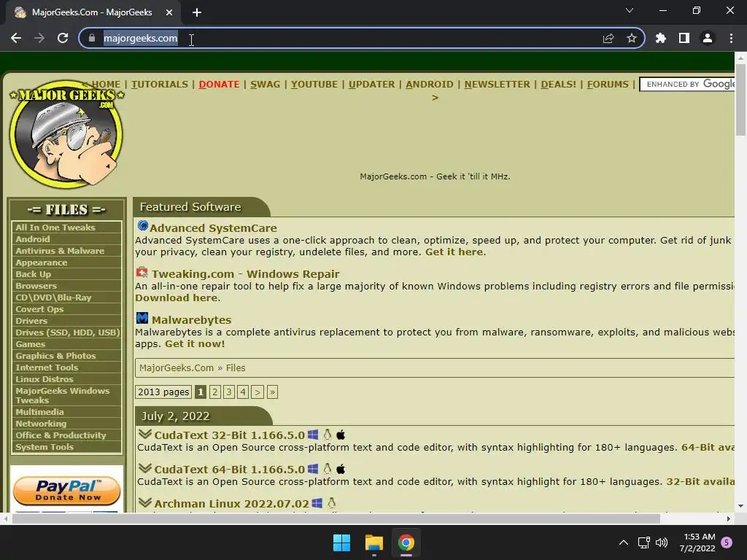Click the Major Geeks logo image
Screen dimensions: 747x560
(x=66, y=134)
